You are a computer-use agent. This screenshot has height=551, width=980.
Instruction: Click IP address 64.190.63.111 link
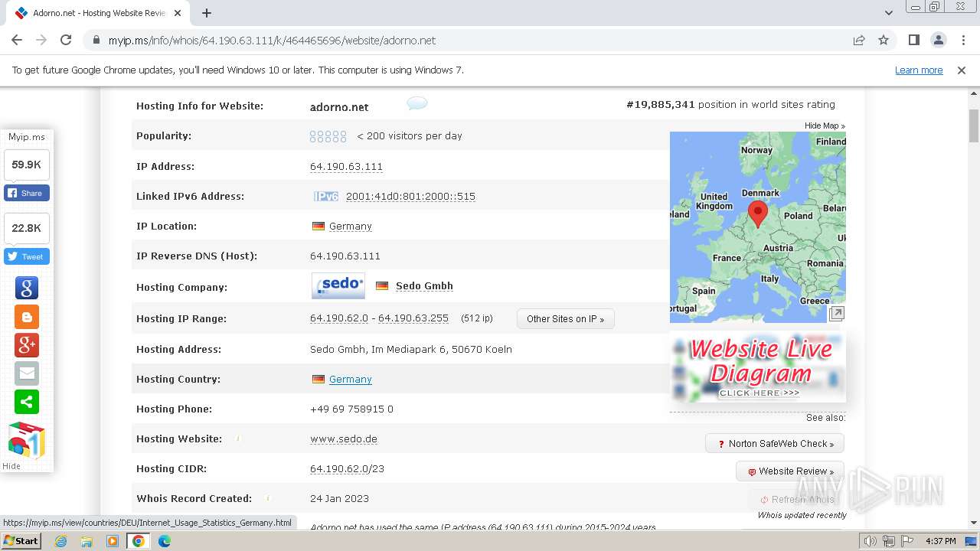tap(346, 167)
